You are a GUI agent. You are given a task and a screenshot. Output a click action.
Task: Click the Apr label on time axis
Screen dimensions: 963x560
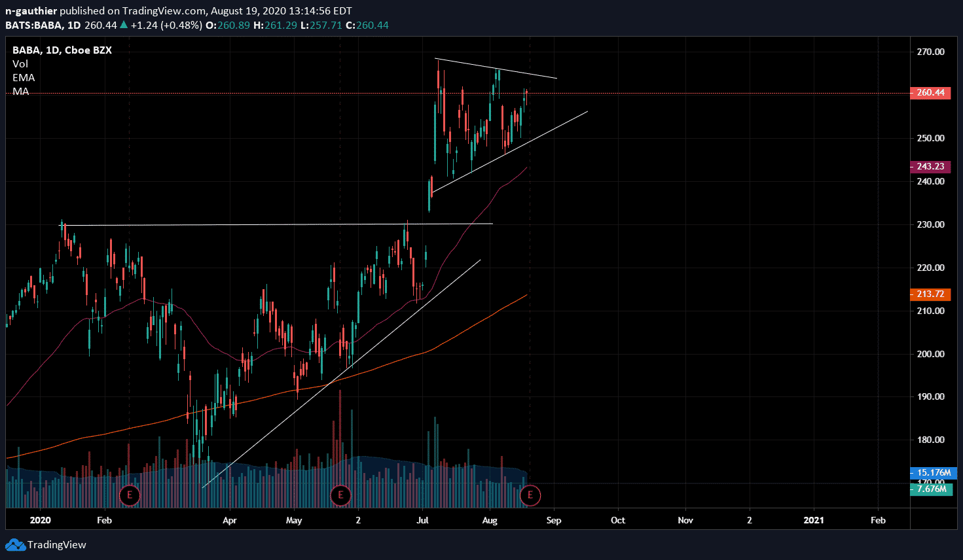230,521
